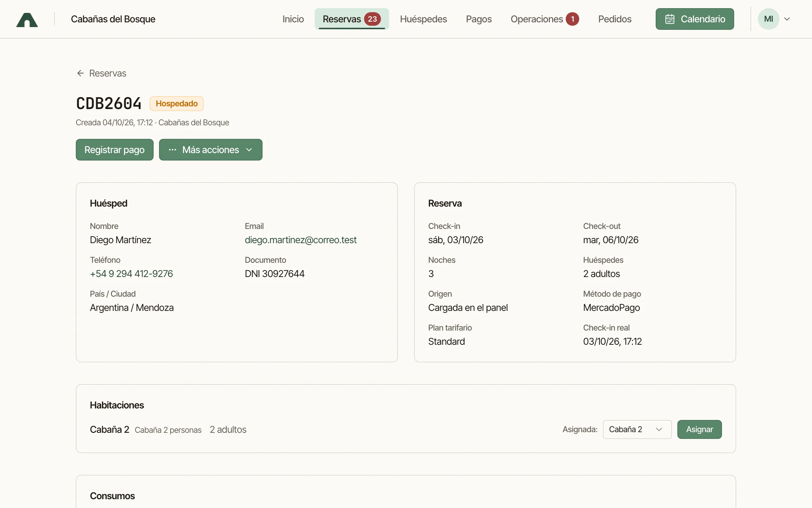The image size is (812, 508).
Task: Switch to the Pagos tab
Action: [x=478, y=19]
